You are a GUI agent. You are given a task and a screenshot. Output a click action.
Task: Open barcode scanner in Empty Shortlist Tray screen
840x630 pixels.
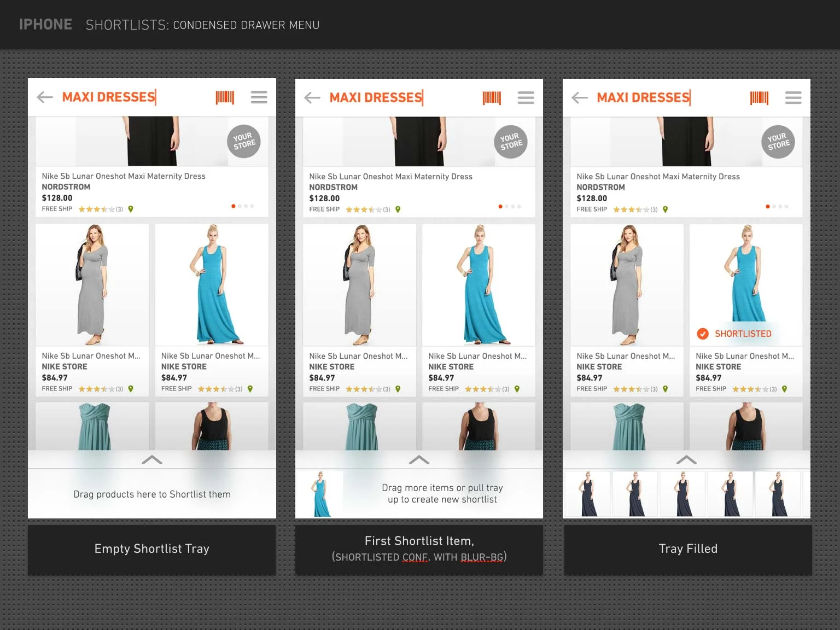click(x=225, y=97)
